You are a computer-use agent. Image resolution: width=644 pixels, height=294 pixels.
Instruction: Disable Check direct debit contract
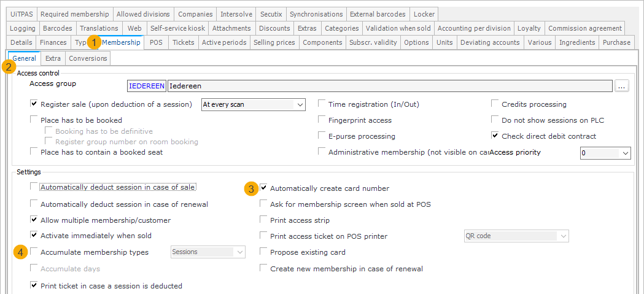tap(495, 136)
